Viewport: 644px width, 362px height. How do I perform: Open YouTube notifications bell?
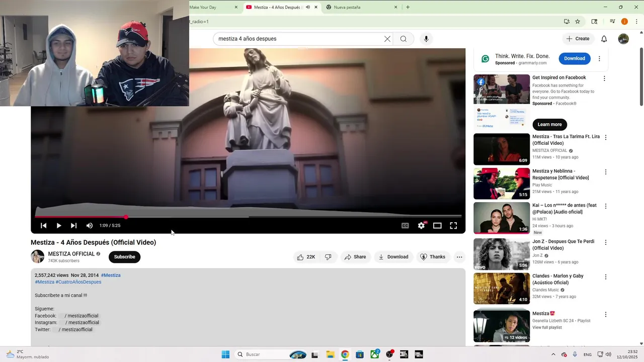[x=604, y=39]
